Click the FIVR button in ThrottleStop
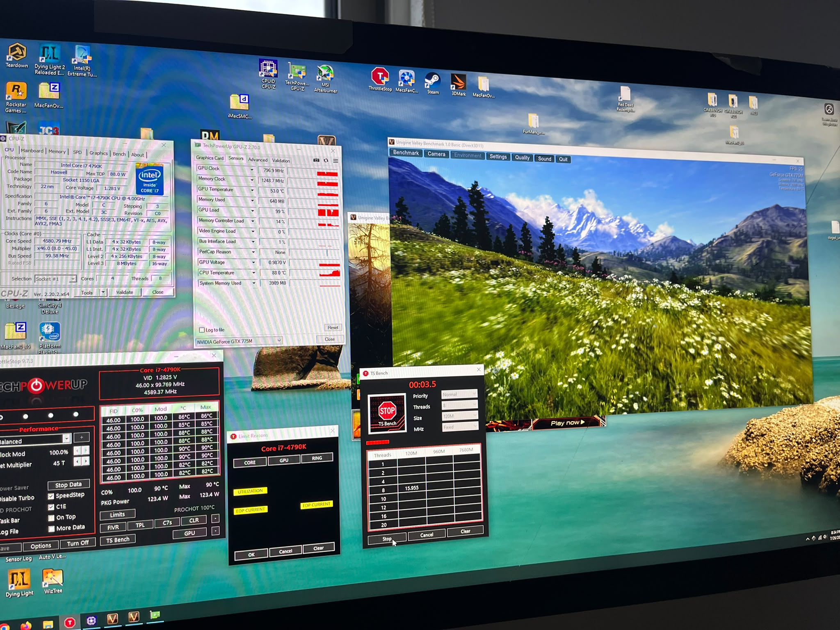840x630 pixels. 113,527
